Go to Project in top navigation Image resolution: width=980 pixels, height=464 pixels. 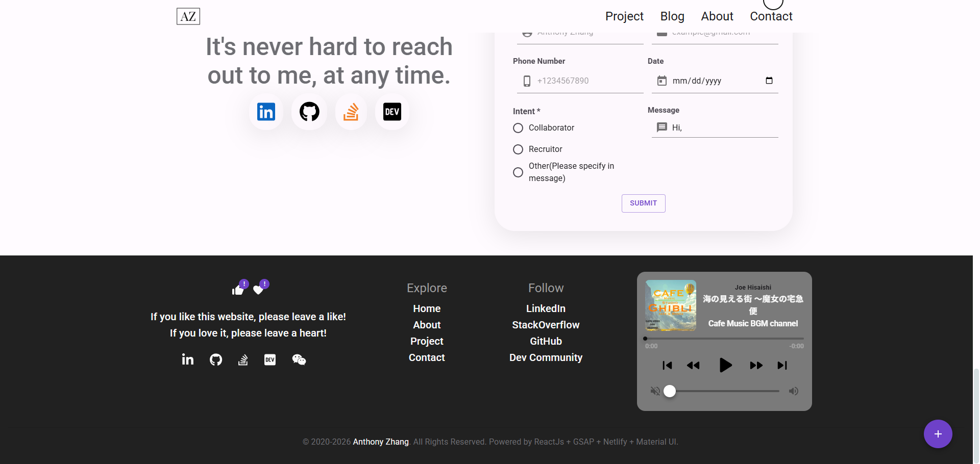[x=624, y=16]
